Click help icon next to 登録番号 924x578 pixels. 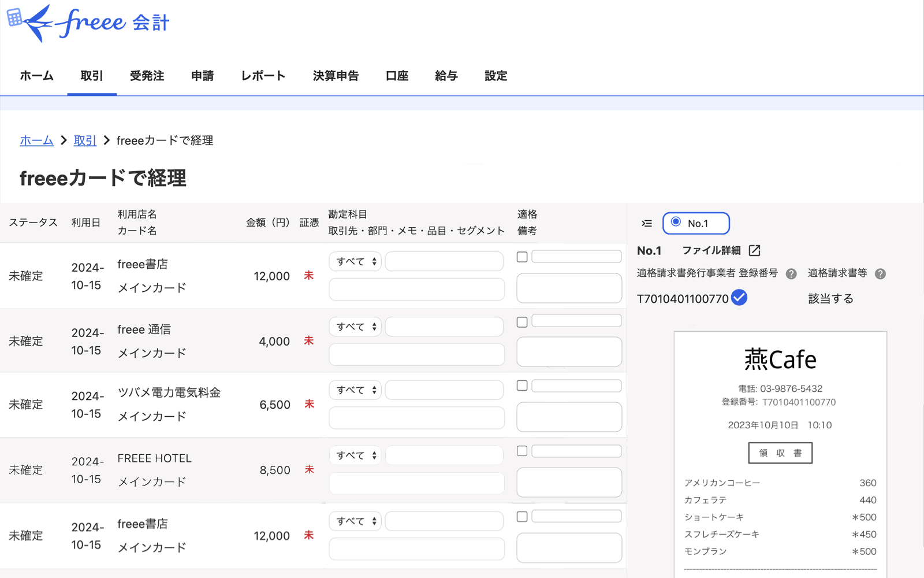coord(791,274)
